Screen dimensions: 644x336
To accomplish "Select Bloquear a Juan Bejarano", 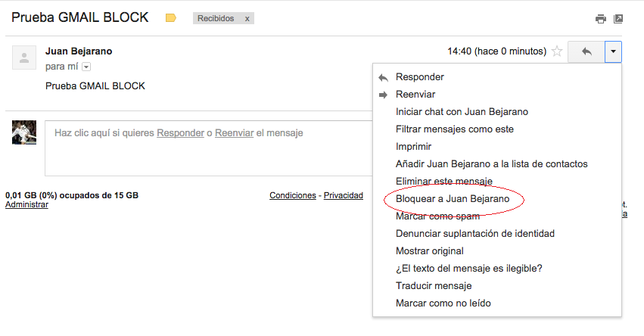I will [x=453, y=199].
